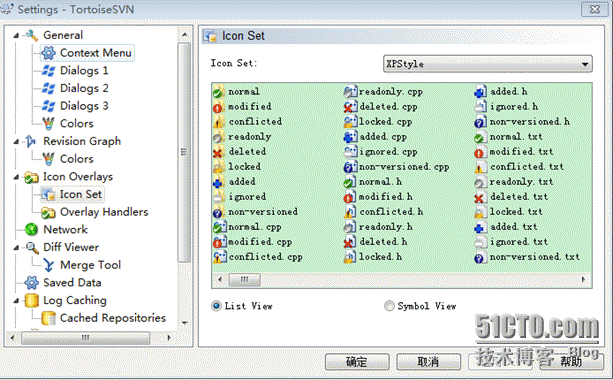
Task: Click the blue plus icon beside added
Action: [219, 182]
